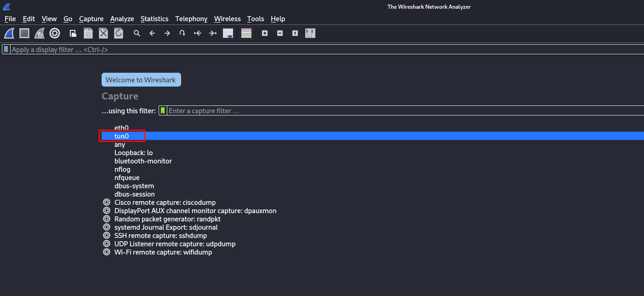
Task: Select the 'any' interface
Action: tap(120, 144)
